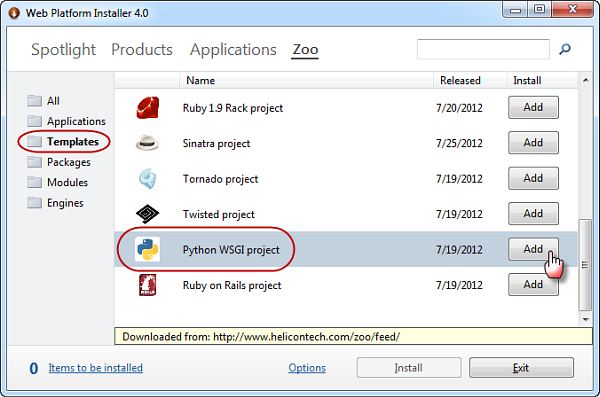Select the Ruby on Rails project name

(x=232, y=285)
